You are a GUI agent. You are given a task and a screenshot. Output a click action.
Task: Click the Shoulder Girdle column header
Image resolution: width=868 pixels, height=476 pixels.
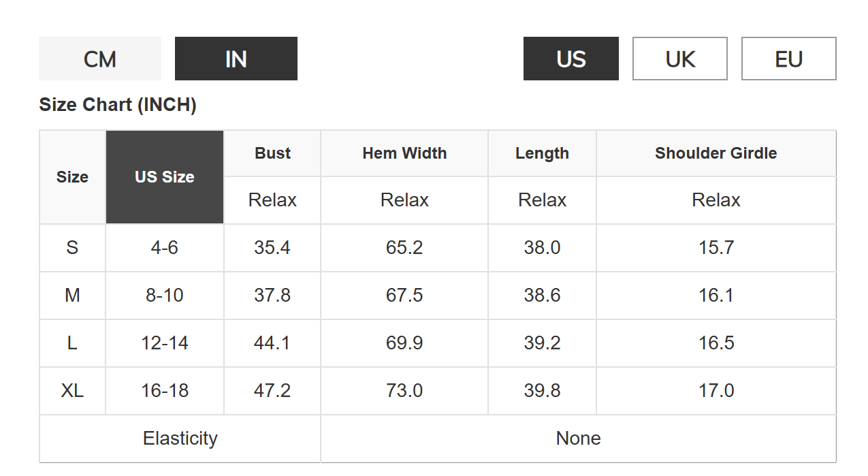tap(716, 153)
